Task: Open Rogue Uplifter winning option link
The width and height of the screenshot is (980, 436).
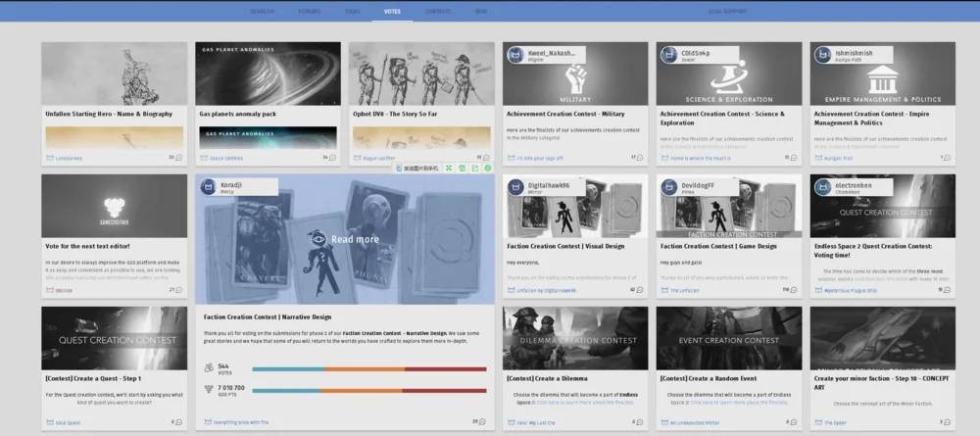Action: pos(379,158)
